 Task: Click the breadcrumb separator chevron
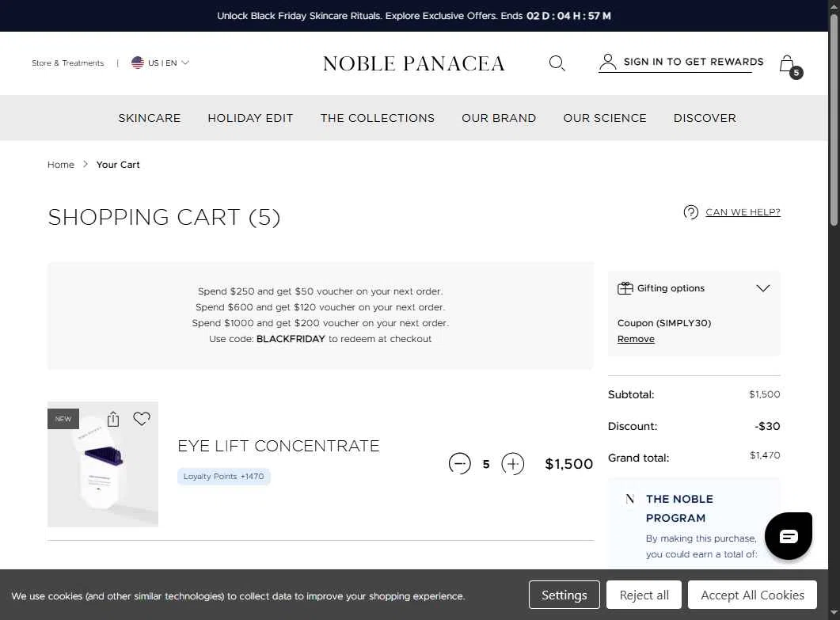86,165
